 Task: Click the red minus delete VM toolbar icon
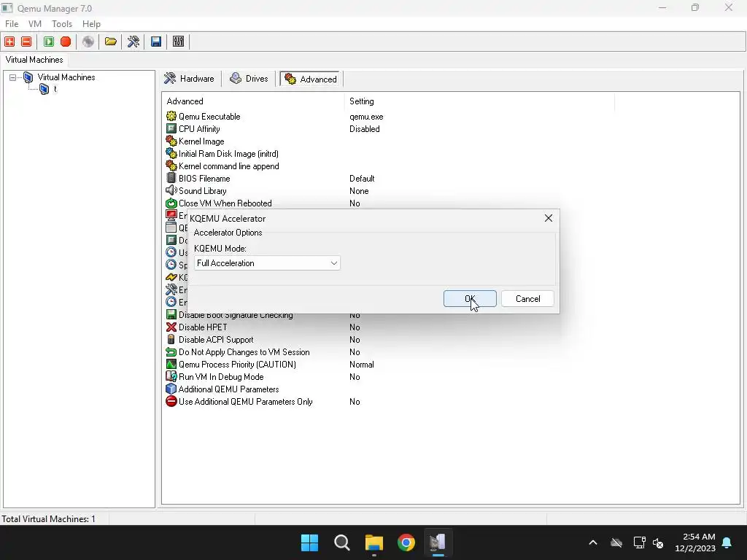point(27,42)
